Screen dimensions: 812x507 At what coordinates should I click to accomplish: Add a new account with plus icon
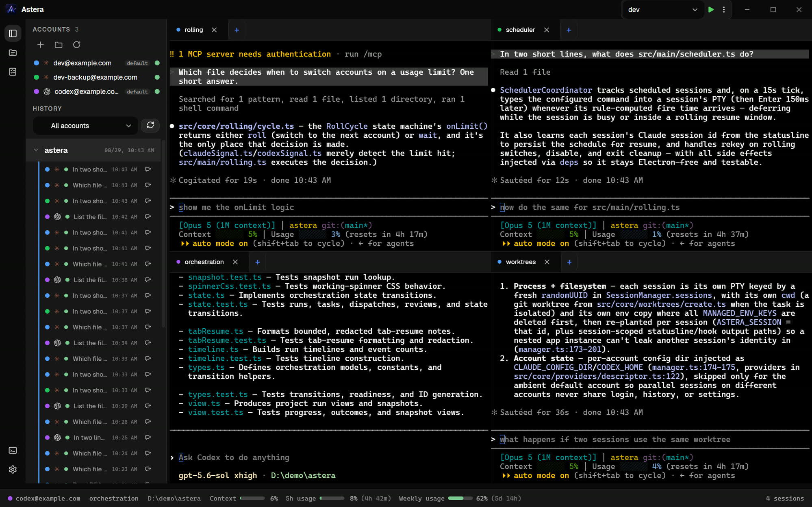(40, 45)
